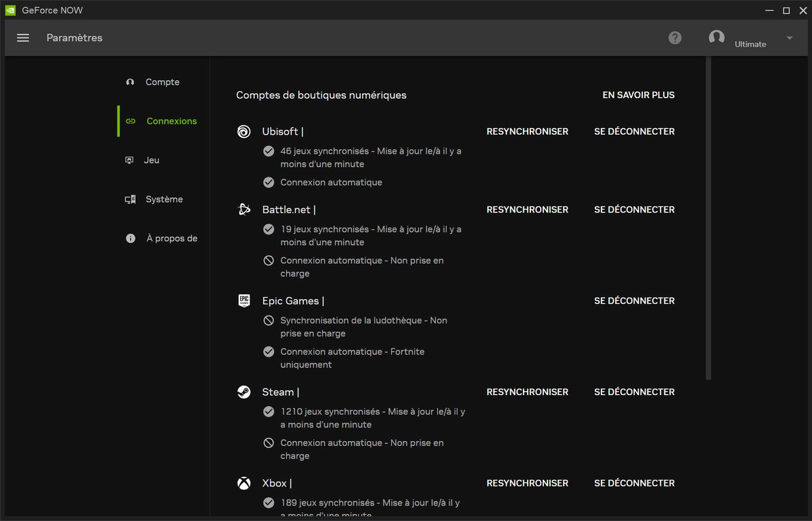Image resolution: width=812 pixels, height=521 pixels.
Task: Resynchronize the Steam library
Action: (x=527, y=392)
